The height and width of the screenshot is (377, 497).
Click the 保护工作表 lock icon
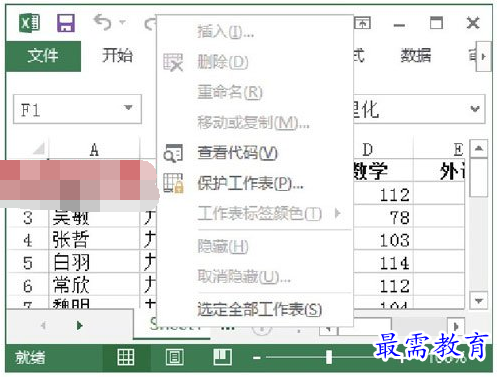click(173, 183)
